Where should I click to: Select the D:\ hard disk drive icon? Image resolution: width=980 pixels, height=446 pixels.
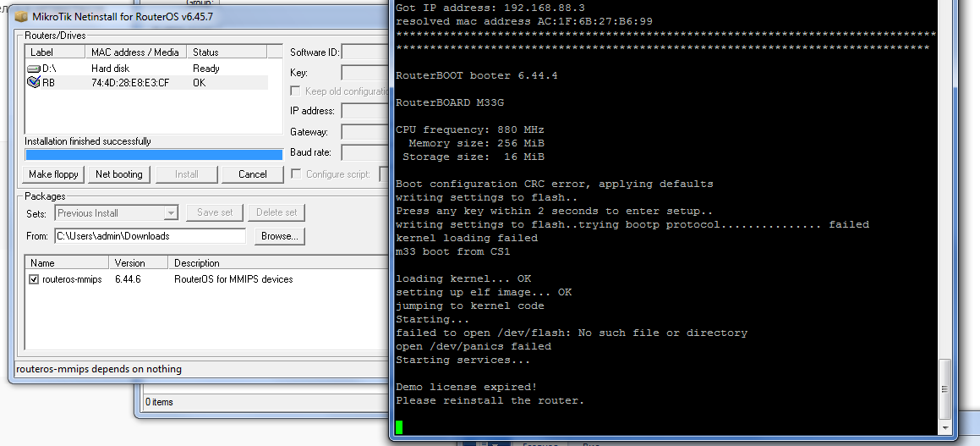[34, 69]
